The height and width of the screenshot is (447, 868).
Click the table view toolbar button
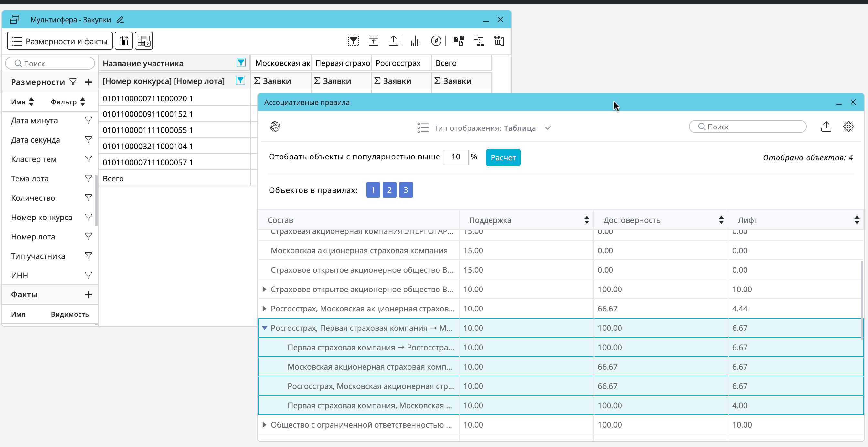click(144, 41)
